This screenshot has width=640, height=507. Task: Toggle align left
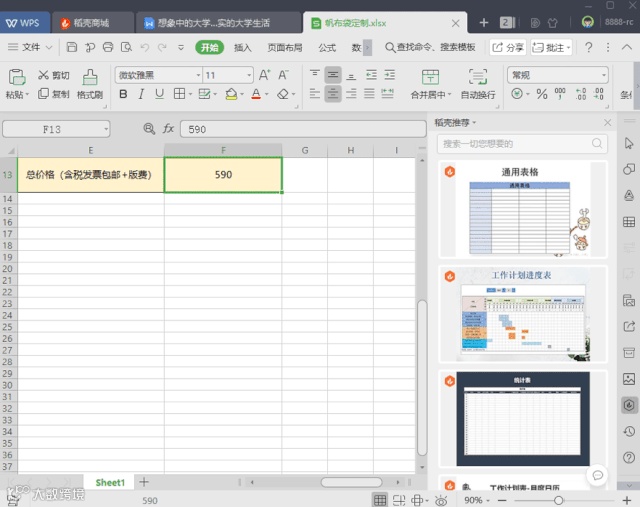coord(315,94)
